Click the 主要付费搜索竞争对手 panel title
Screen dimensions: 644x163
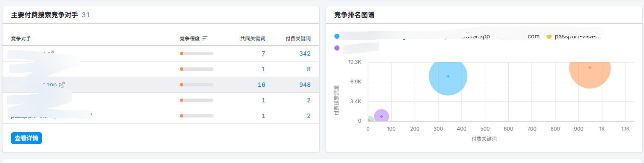tap(45, 15)
